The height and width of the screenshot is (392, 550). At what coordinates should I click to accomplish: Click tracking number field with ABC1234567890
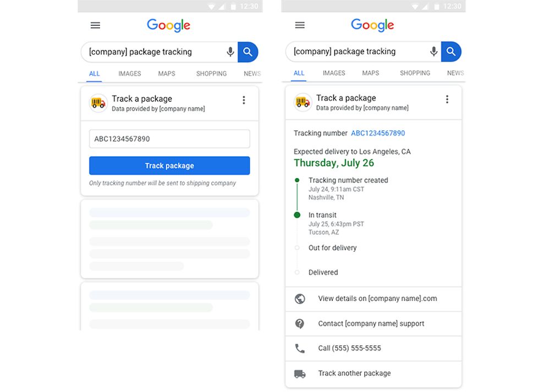point(169,139)
